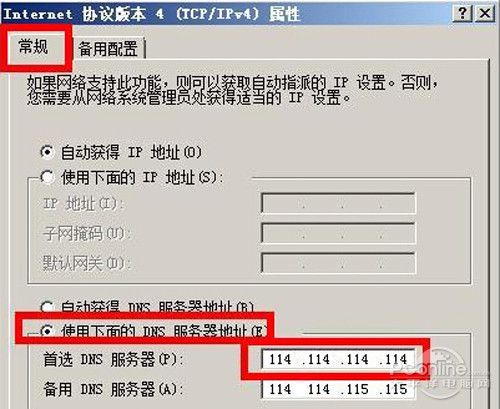The height and width of the screenshot is (409, 500).
Task: Click the 备用 DNS 服务器(A) label
Action: click(113, 389)
